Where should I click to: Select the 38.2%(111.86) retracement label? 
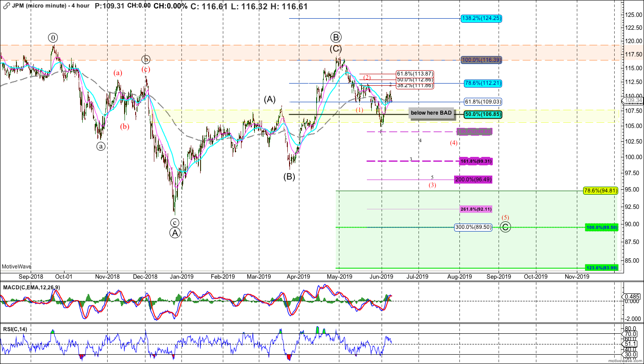415,85
